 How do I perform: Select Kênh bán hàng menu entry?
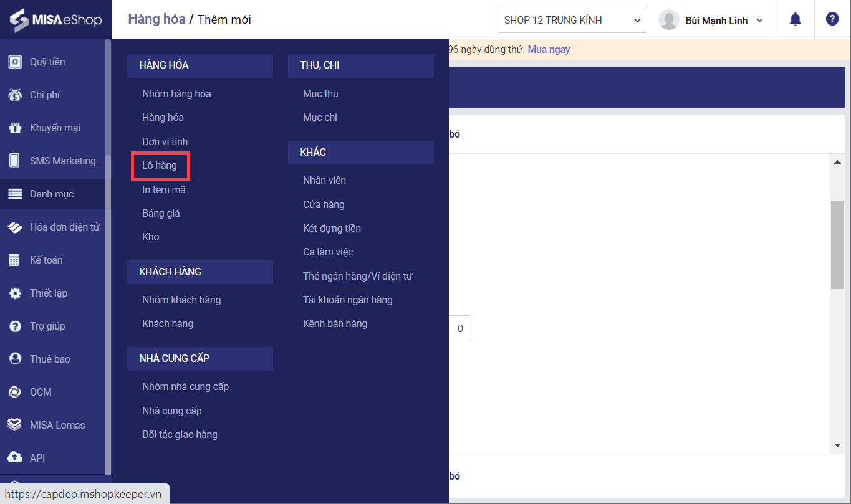tap(335, 323)
